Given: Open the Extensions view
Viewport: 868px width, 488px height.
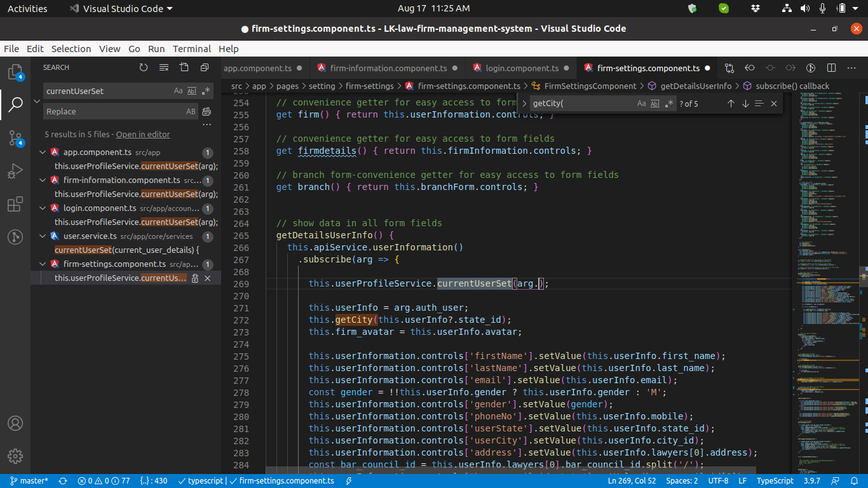Looking at the screenshot, I should [15, 205].
